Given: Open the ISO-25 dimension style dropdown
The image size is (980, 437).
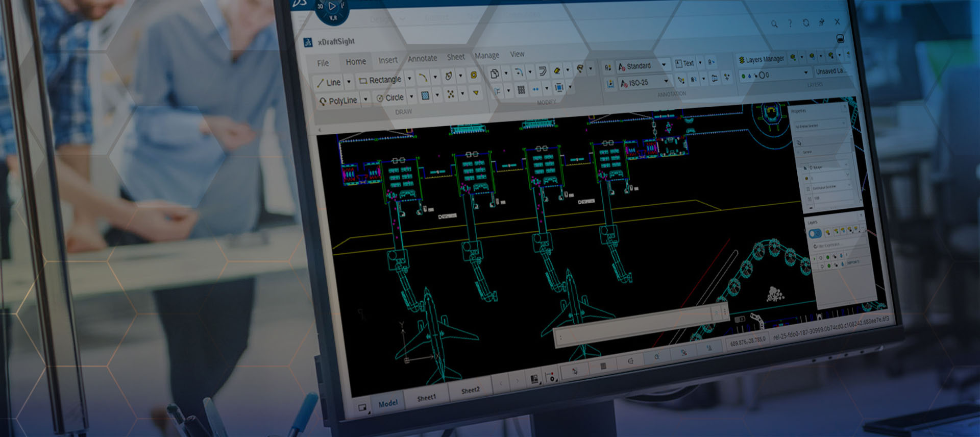Looking at the screenshot, I should point(666,81).
